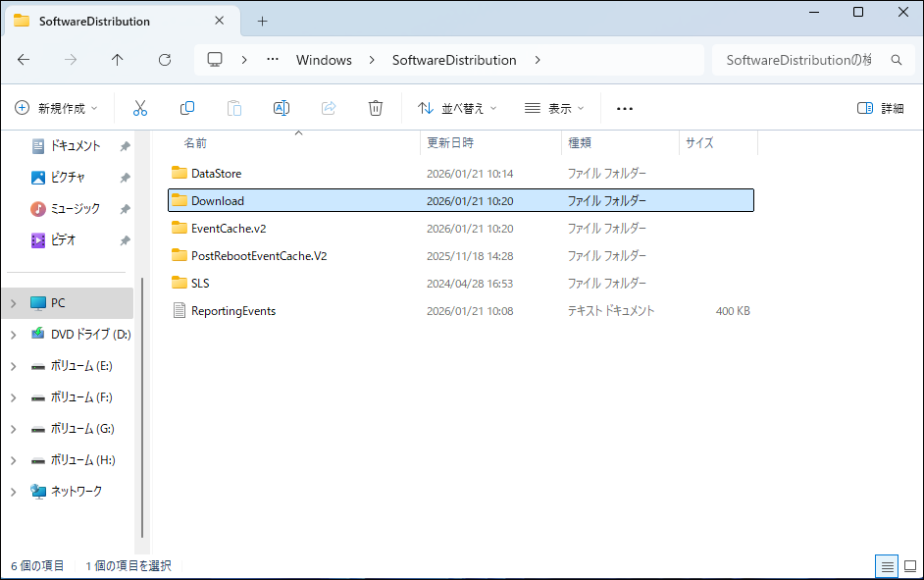This screenshot has width=924, height=580.
Task: Open the see-more toolbar menu
Action: [x=624, y=108]
